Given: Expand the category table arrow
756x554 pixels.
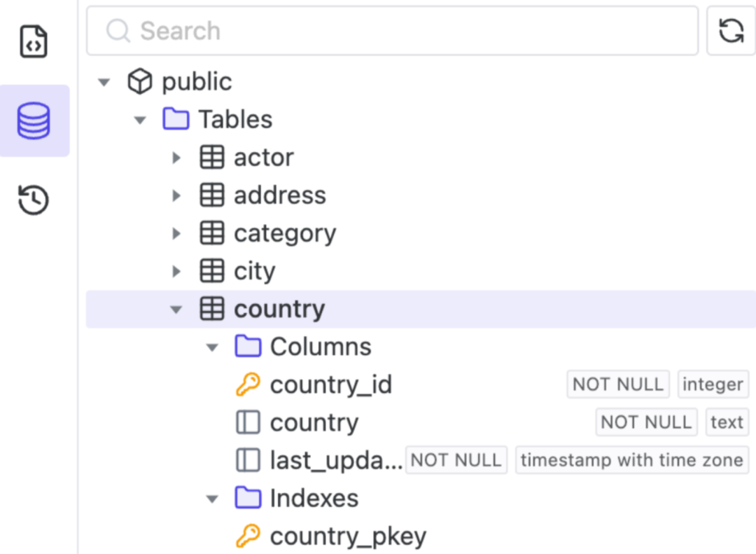Looking at the screenshot, I should [176, 233].
